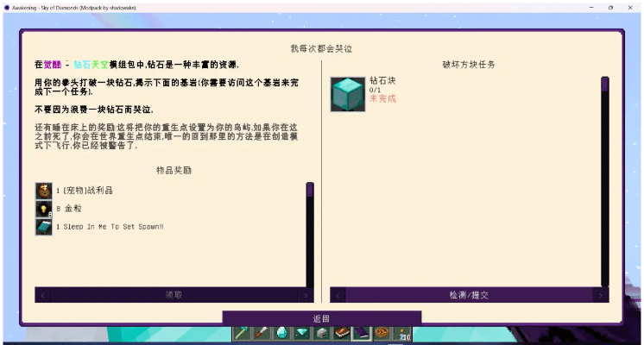Select the knife in hotbar
644x345 pixels.
click(x=262, y=333)
